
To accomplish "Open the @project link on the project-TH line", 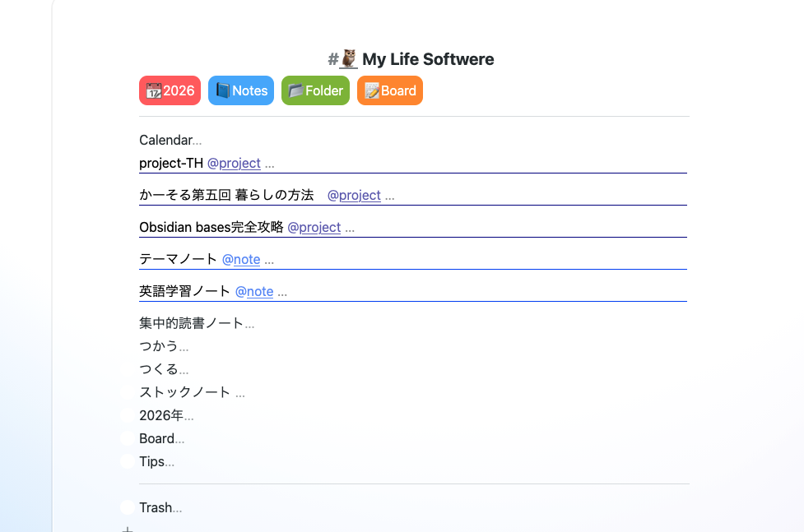I will 235,163.
